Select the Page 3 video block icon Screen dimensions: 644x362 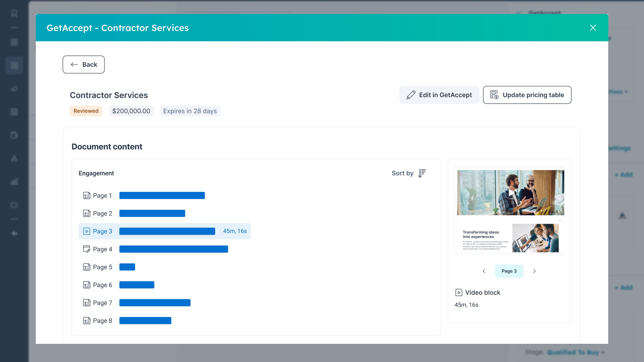pyautogui.click(x=86, y=231)
